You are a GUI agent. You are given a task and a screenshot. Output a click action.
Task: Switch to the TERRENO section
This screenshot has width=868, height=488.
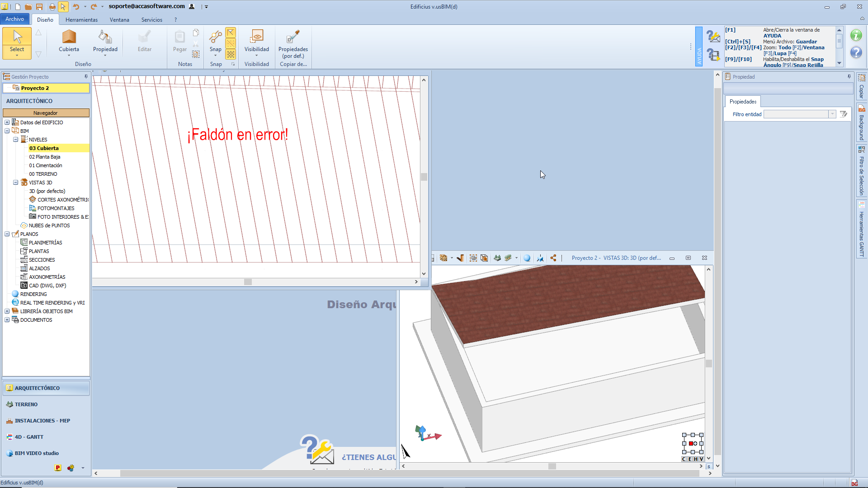26,404
